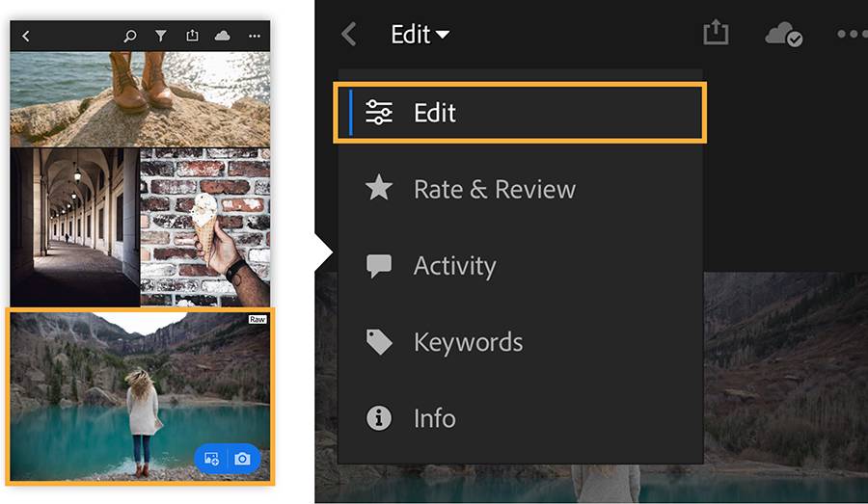Expand the Edit dropdown at the top
This screenshot has height=504, width=868.
(x=420, y=35)
